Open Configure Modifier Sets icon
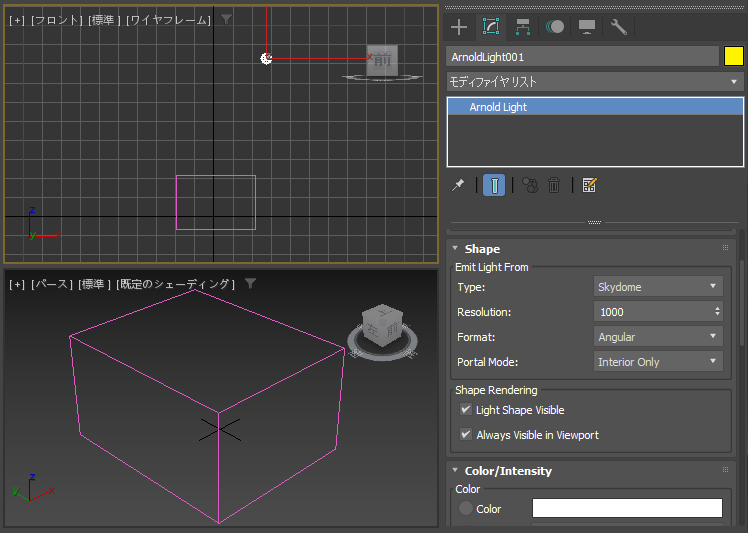748x533 pixels. [589, 185]
